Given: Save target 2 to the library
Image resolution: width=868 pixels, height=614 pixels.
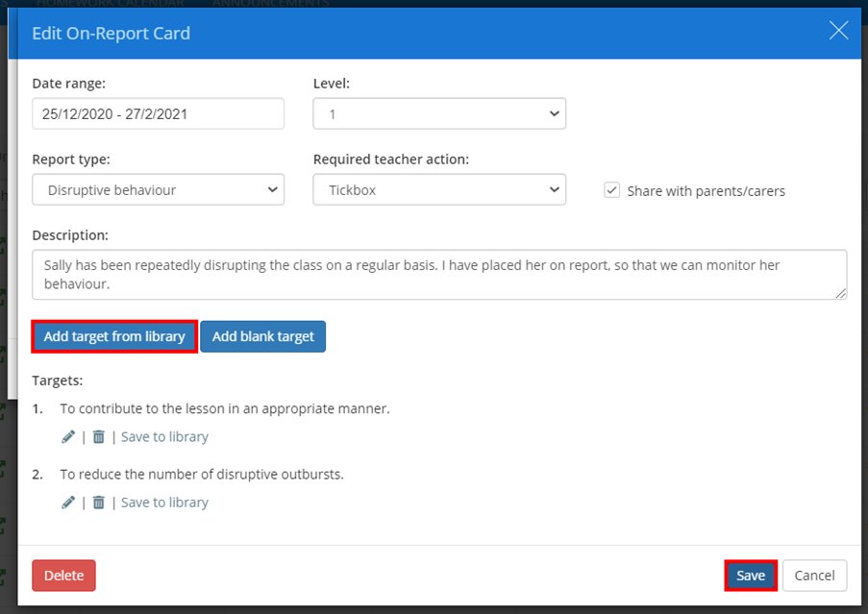Looking at the screenshot, I should tap(163, 502).
